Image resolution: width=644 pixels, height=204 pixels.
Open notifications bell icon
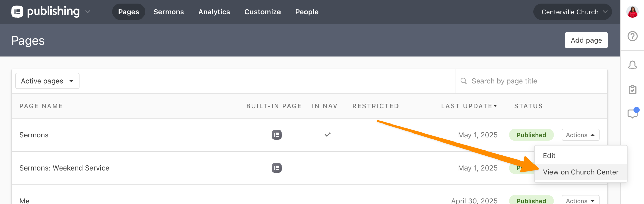coord(632,65)
